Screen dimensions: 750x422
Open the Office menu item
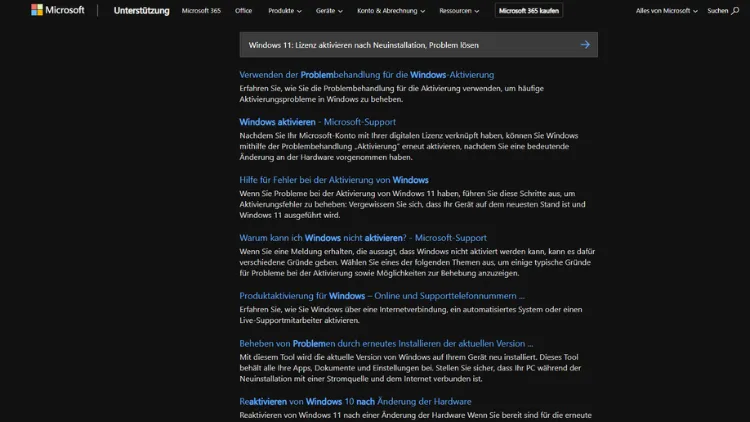tap(243, 11)
